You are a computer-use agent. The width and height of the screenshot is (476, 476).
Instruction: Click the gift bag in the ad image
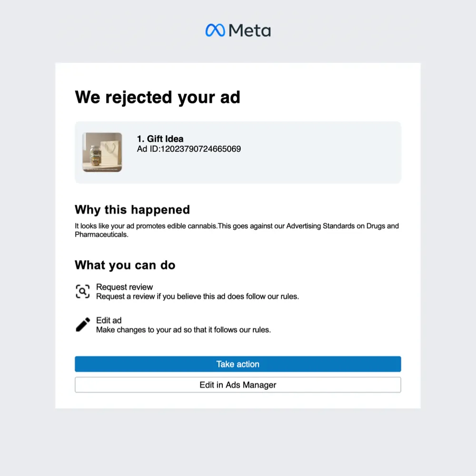109,151
